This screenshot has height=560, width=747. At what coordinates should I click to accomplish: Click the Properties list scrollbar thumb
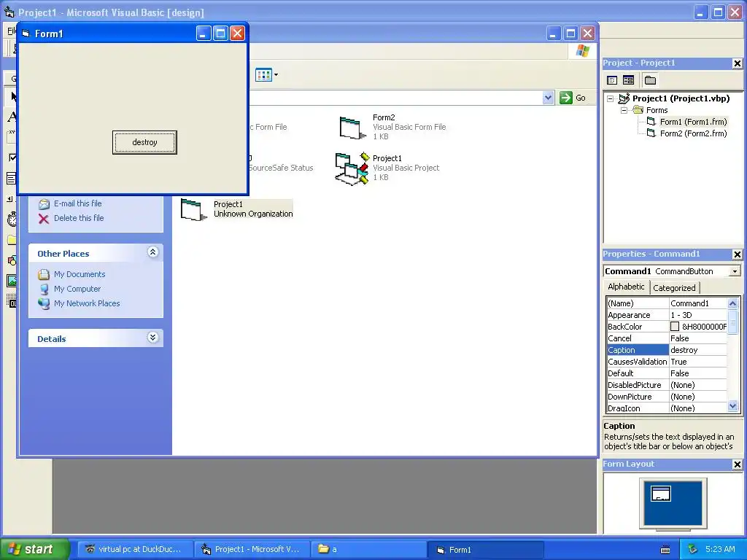(732, 322)
